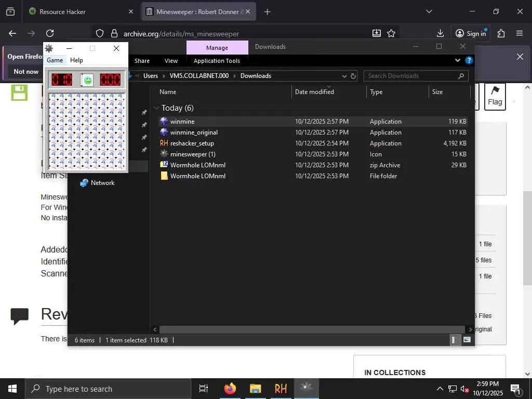Navigate to Users in the address breadcrumb
The width and height of the screenshot is (532, 399).
point(151,76)
